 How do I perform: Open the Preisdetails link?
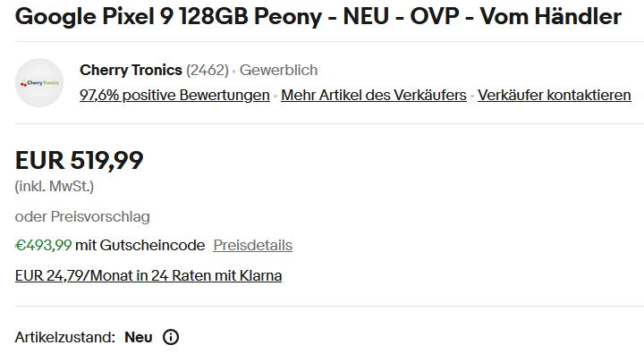click(252, 246)
